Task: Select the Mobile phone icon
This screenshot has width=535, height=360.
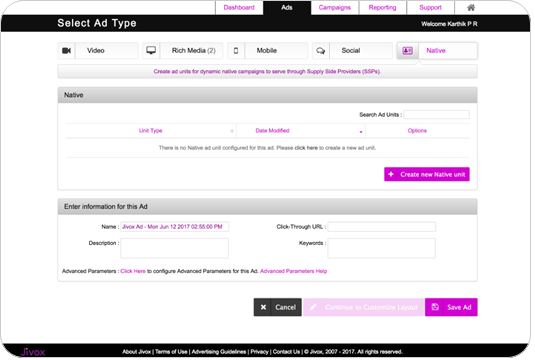Action: click(x=236, y=51)
